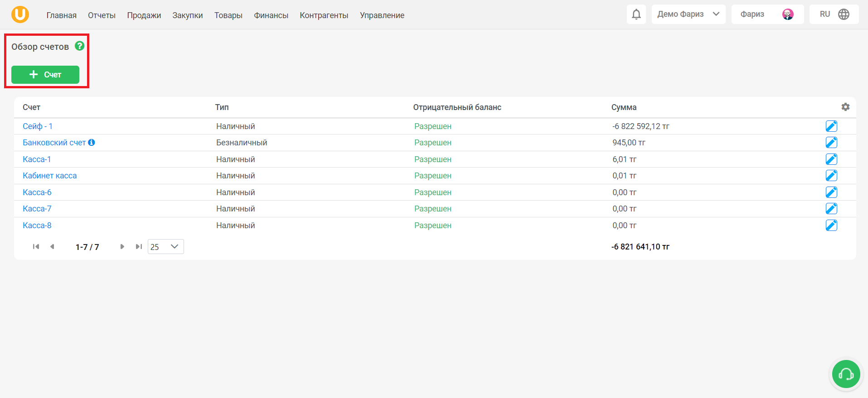
Task: Open the support headset chat button
Action: coord(846,374)
